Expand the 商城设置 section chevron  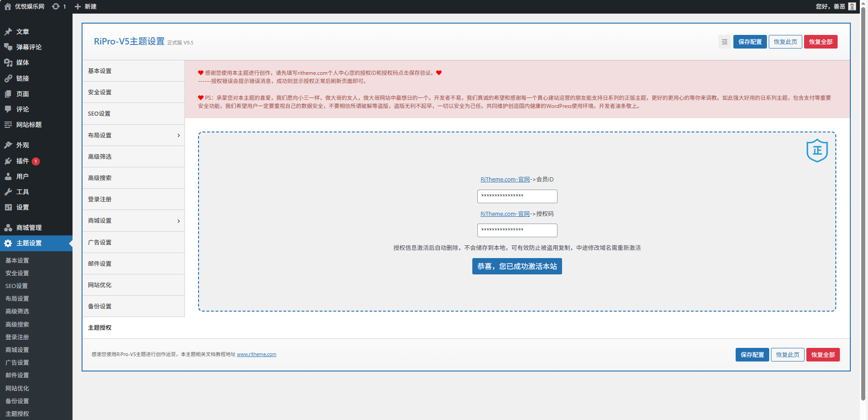click(179, 221)
